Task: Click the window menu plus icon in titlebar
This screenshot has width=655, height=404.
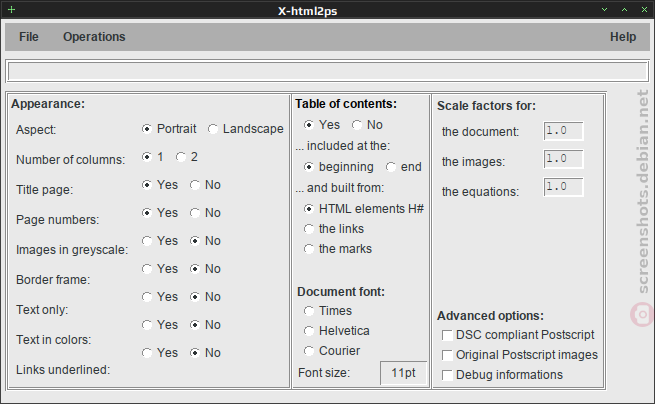Action: click(x=11, y=9)
